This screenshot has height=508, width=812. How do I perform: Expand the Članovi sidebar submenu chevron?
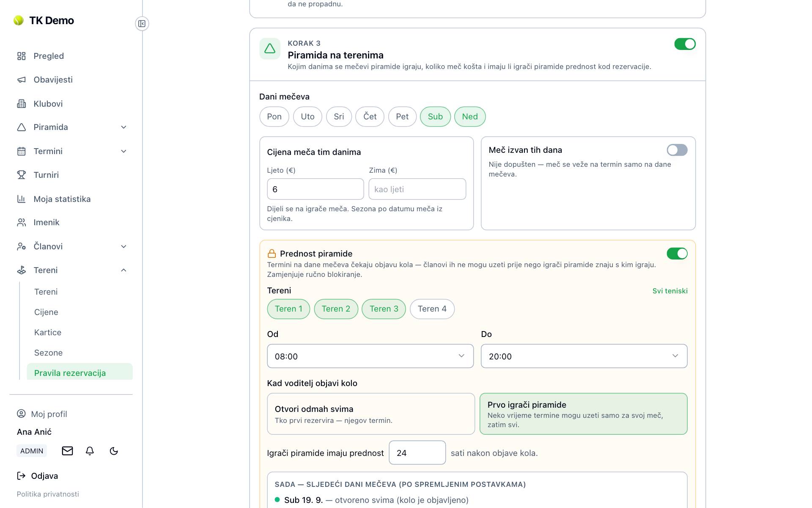point(123,246)
